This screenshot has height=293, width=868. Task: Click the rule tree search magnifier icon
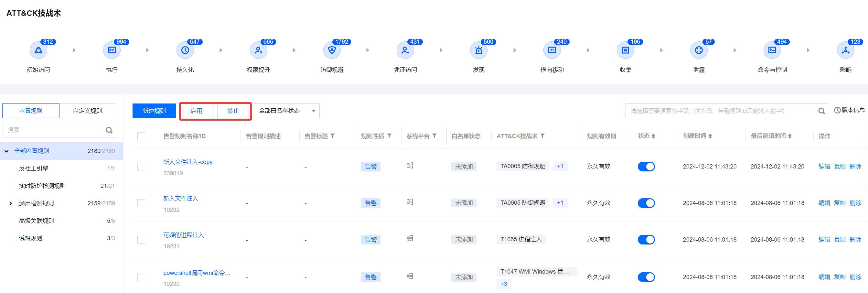(x=109, y=130)
